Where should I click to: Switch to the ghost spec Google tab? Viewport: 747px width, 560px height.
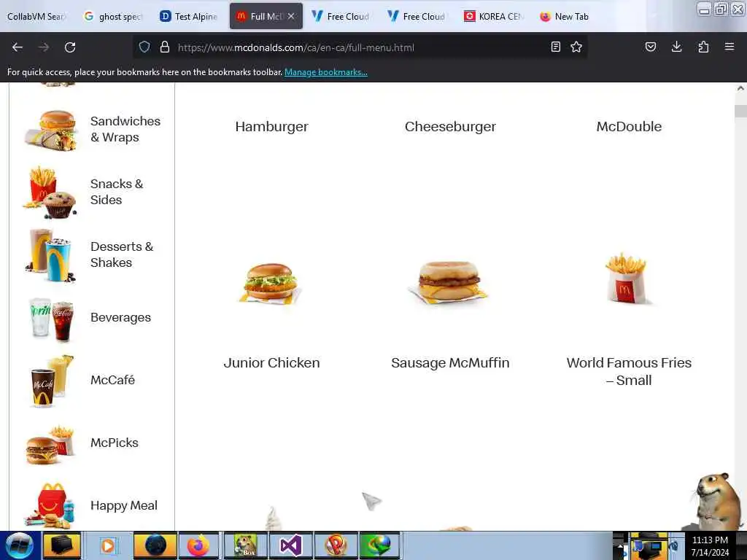pyautogui.click(x=113, y=16)
